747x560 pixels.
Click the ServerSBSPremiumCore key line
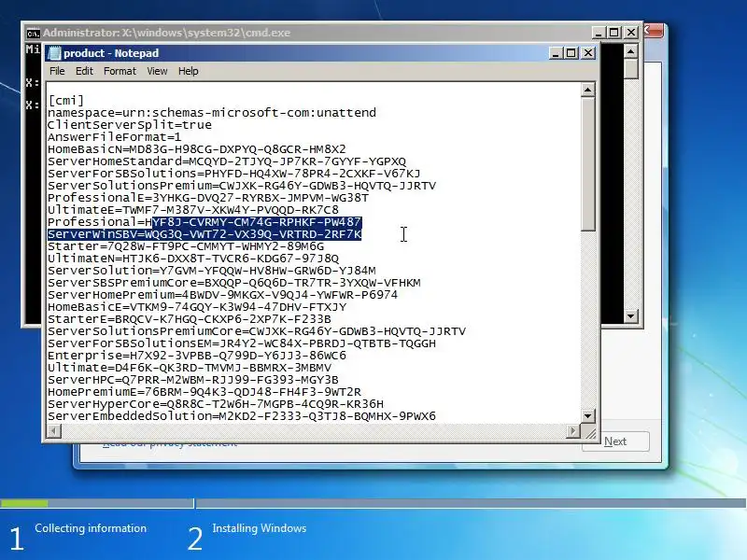234,283
